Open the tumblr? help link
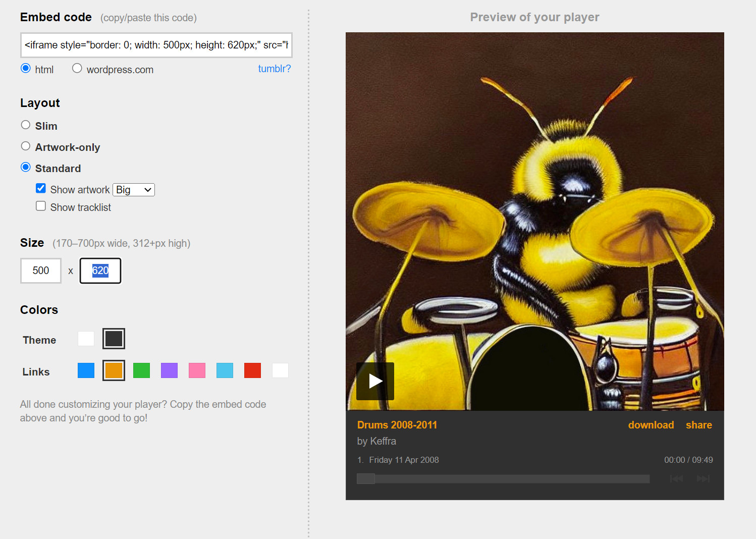Viewport: 756px width, 539px height. (275, 69)
